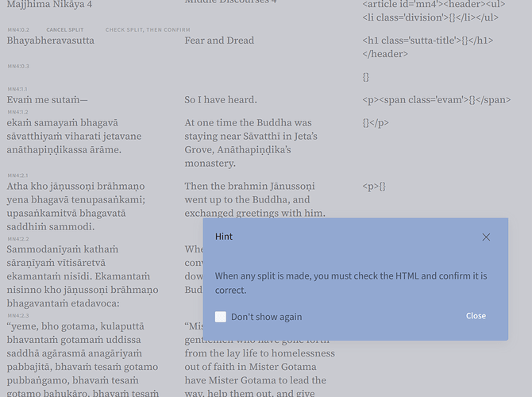Click the "So I have heard." translation

[x=221, y=100]
